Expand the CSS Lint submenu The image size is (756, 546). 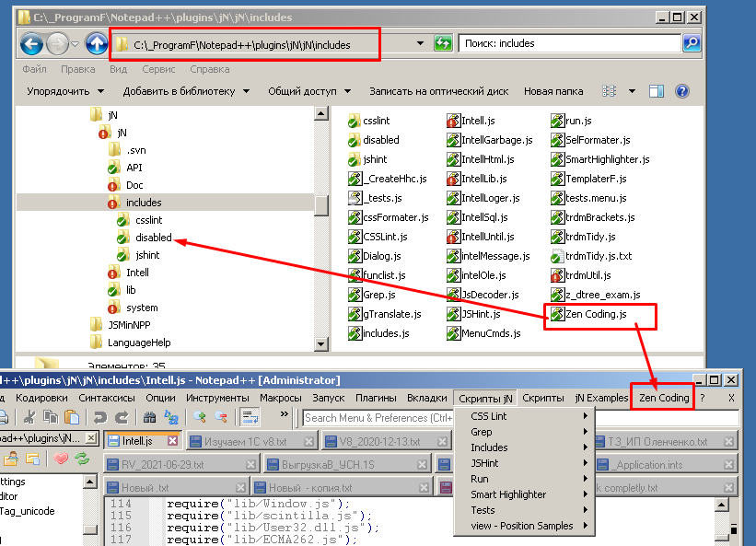point(525,416)
